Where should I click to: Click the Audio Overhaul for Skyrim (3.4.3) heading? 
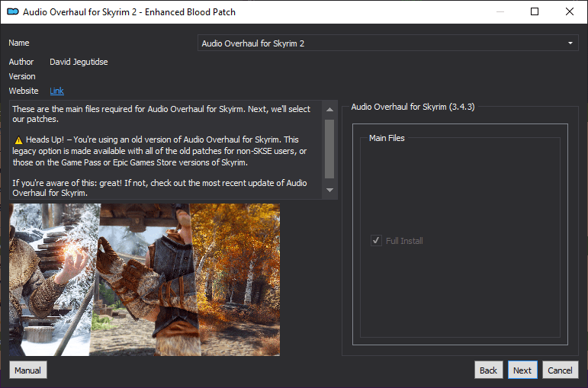(x=413, y=107)
